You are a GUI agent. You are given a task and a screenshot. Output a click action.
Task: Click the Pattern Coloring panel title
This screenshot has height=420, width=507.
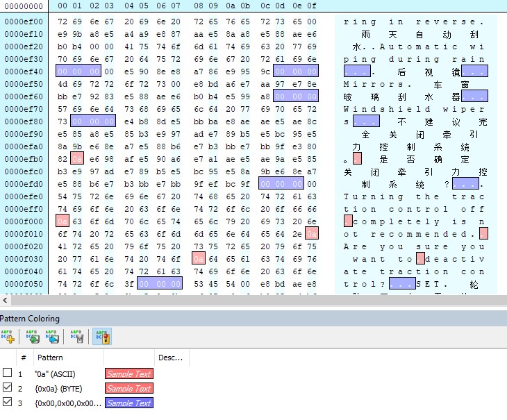pos(30,319)
